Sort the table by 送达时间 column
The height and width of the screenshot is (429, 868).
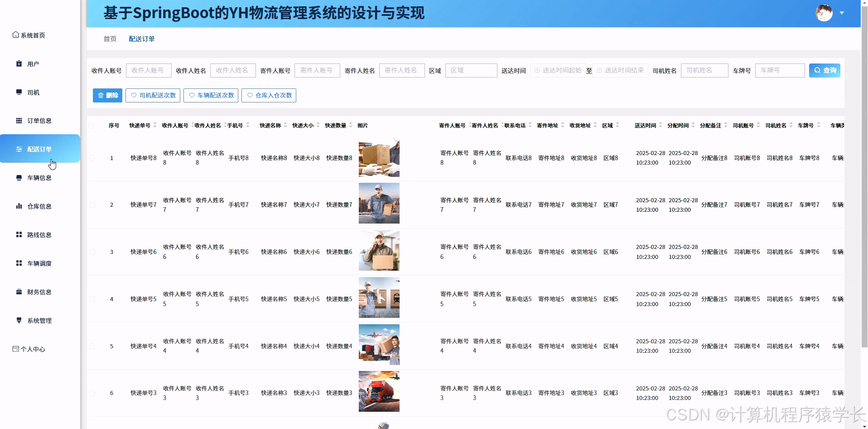[660, 125]
